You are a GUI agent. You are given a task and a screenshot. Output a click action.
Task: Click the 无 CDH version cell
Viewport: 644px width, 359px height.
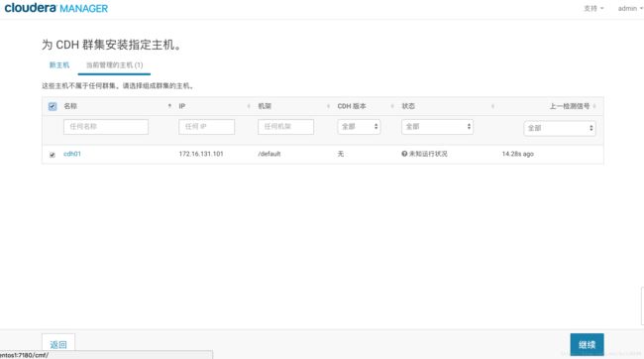point(341,154)
